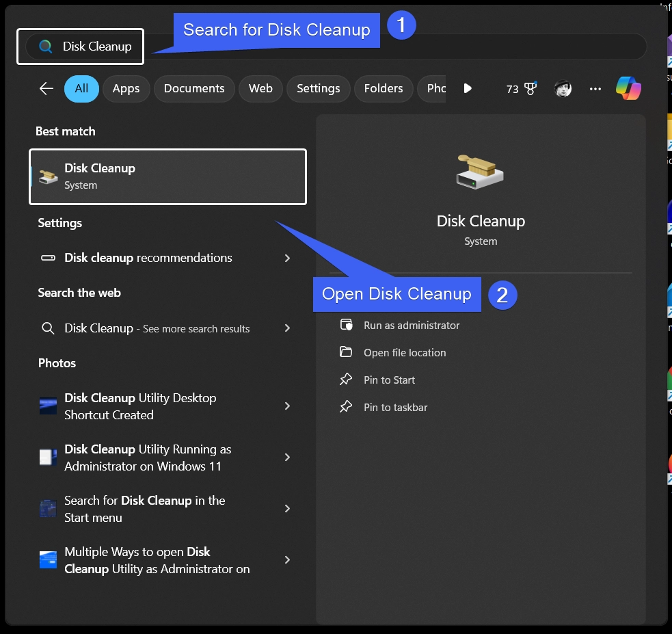Switch to the Apps filter tab
Viewport: 672px width, 634px height.
[126, 89]
